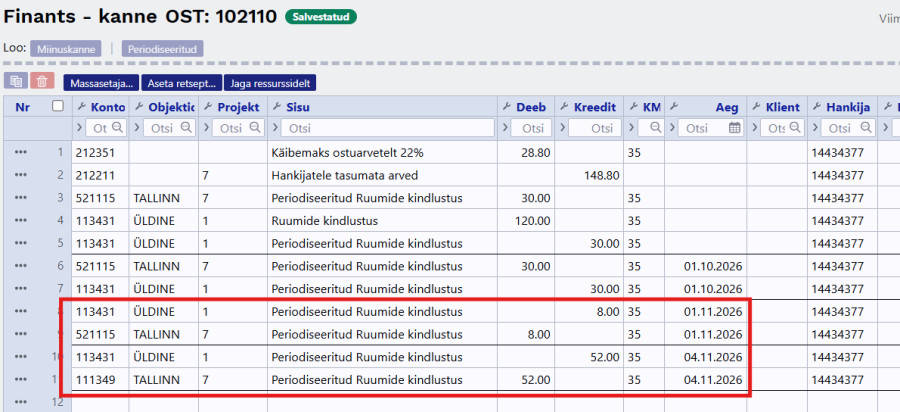Open three-dot menu for row 2
This screenshot has width=900, height=412.
click(21, 175)
